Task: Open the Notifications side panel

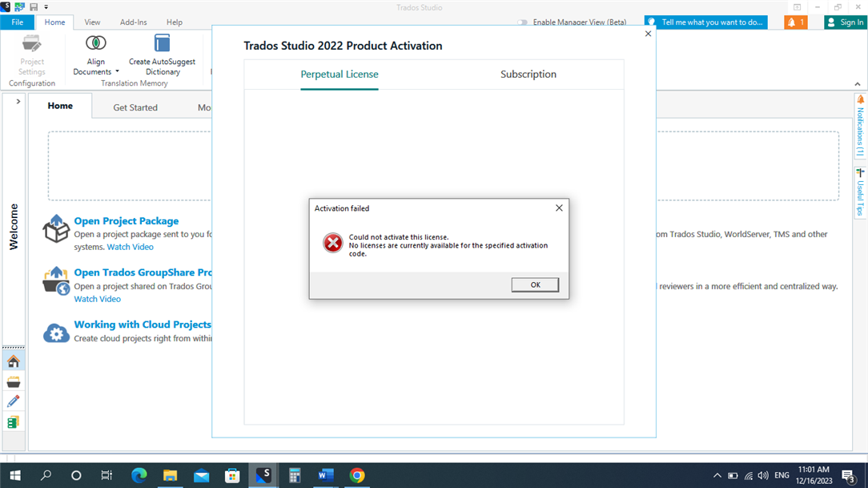Action: (860, 126)
